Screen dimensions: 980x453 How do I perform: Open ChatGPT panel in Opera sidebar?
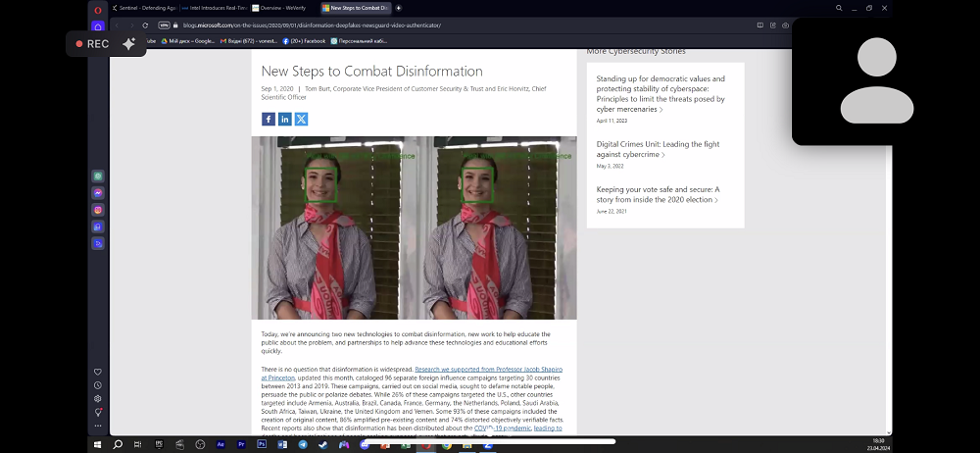click(98, 176)
